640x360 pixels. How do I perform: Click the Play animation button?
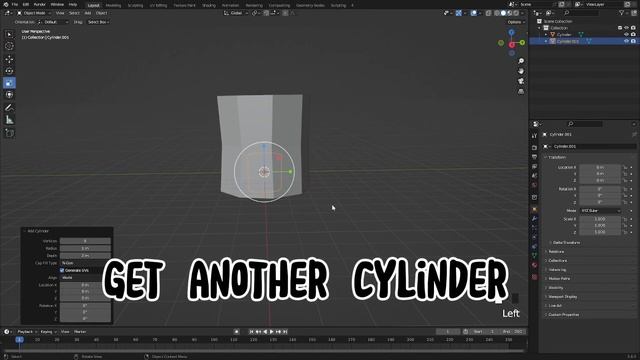tap(271, 332)
